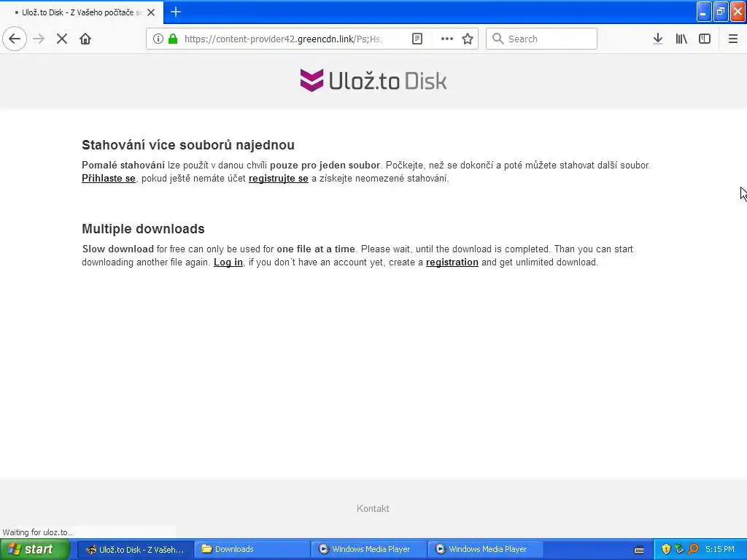Click the keyboard icon in taskbar
The width and height of the screenshot is (747, 560).
click(639, 550)
